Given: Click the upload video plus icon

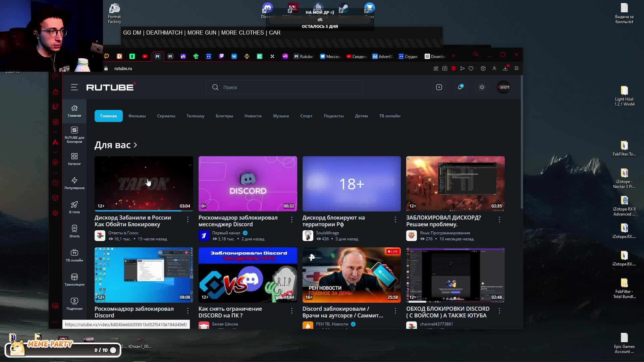Looking at the screenshot, I should (x=439, y=87).
